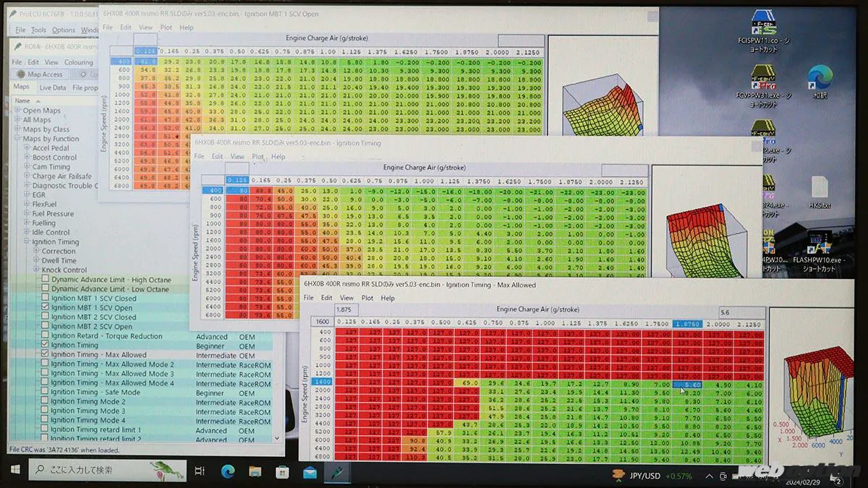Click the Name column header

click(23, 100)
